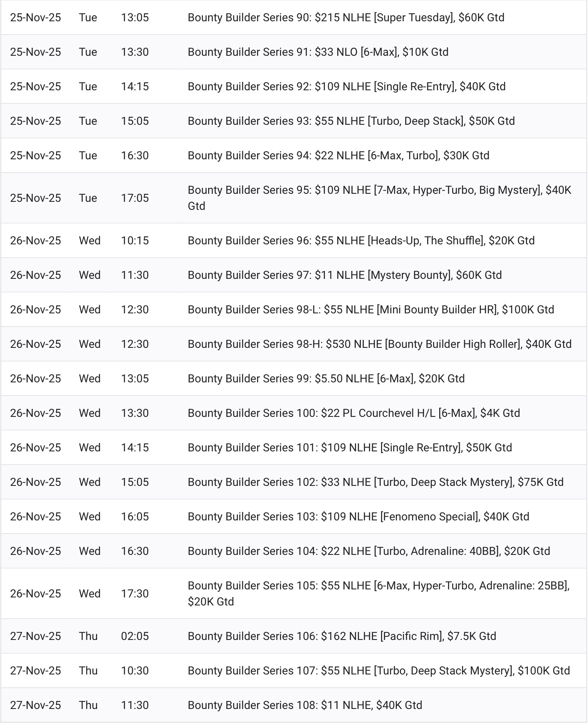
Task: Open Series 100 PL Courchevel H/L event
Action: click(354, 413)
